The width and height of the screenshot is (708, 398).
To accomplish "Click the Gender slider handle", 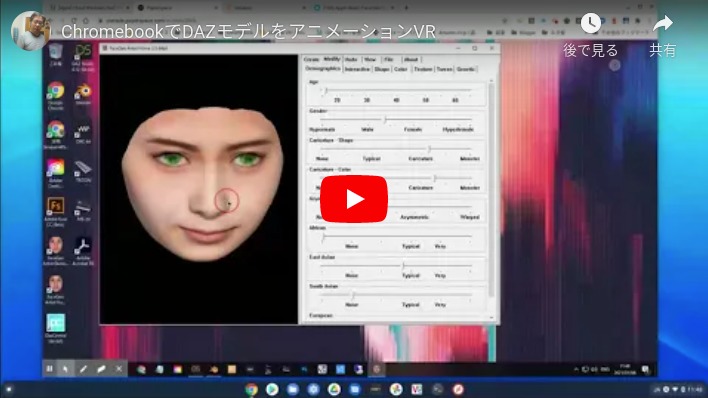I will click(x=385, y=120).
